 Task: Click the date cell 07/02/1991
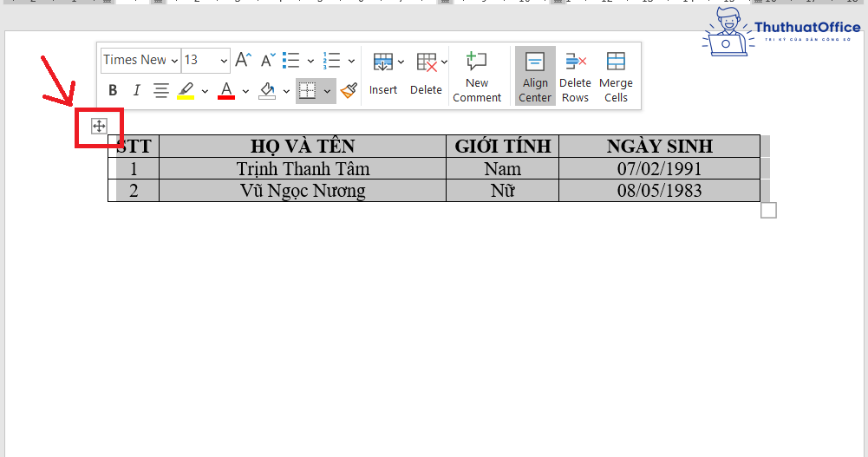click(659, 169)
